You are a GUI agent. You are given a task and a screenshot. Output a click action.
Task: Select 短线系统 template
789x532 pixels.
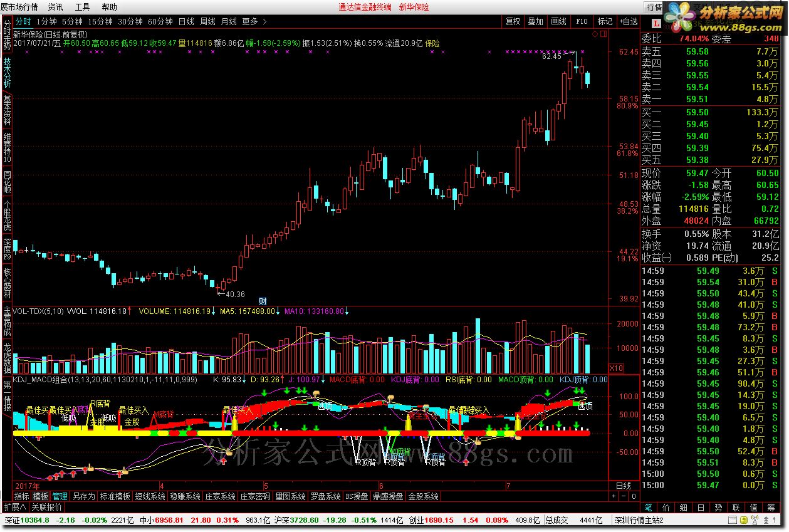pos(150,496)
